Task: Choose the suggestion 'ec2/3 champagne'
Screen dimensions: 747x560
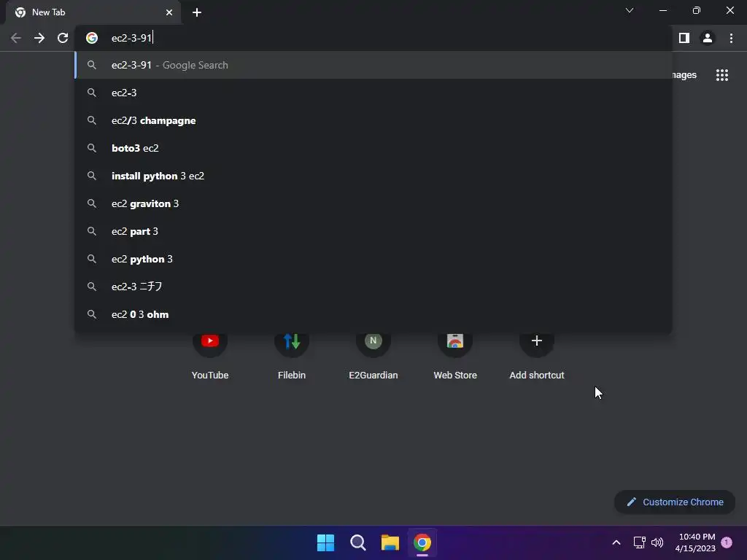Action: click(373, 120)
